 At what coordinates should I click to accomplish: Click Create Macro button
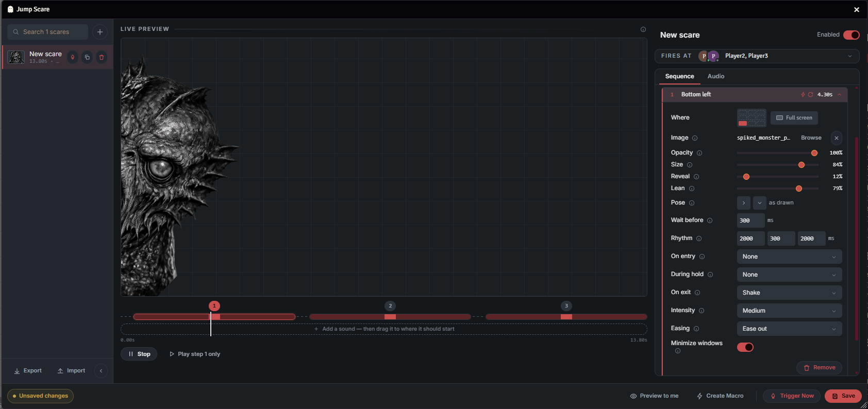(x=720, y=396)
